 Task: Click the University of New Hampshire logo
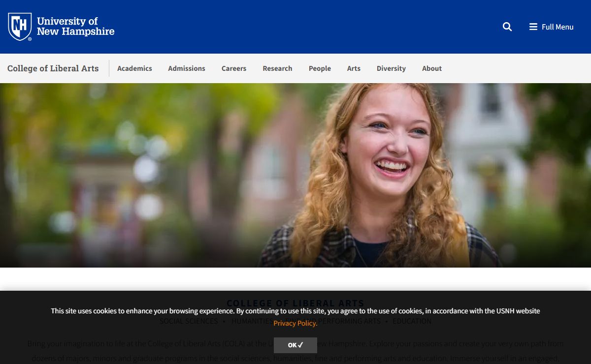tap(61, 27)
